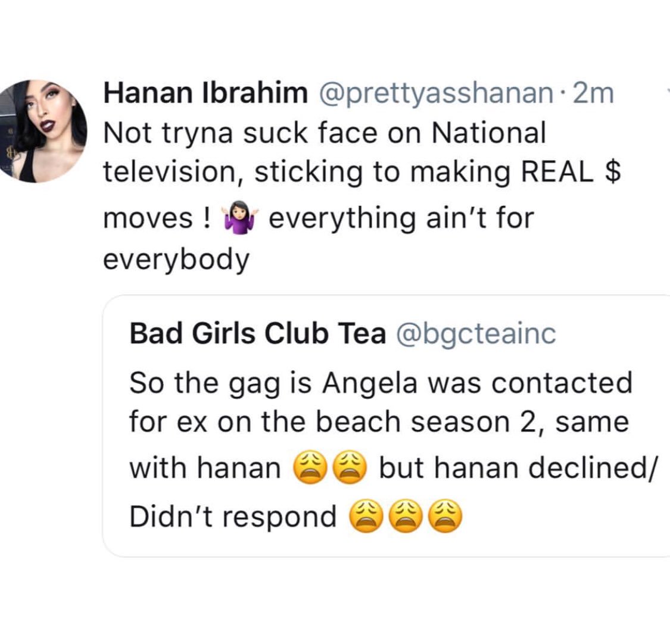Click the 'everything ain't for' text line
The image size is (670, 644).
point(401,218)
